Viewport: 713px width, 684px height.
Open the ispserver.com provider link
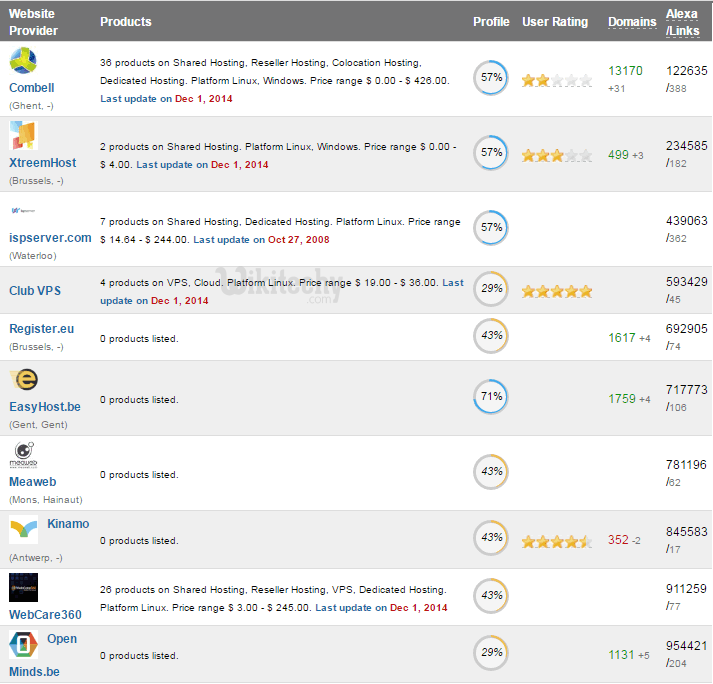tap(50, 238)
